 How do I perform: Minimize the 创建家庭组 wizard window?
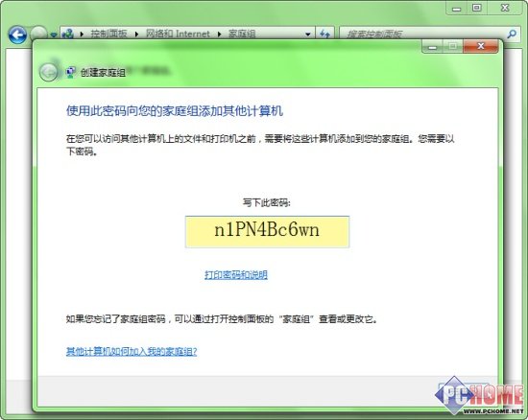click(433, 47)
